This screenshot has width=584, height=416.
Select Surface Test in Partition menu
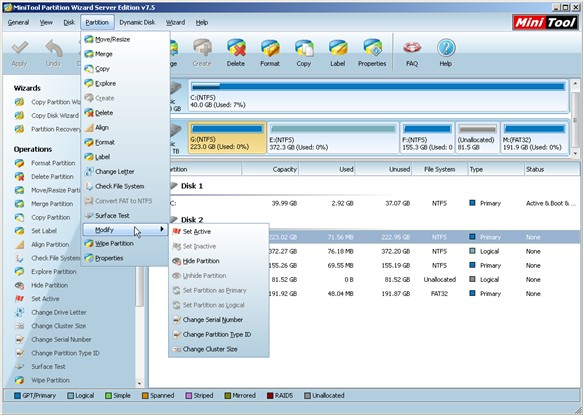point(125,216)
